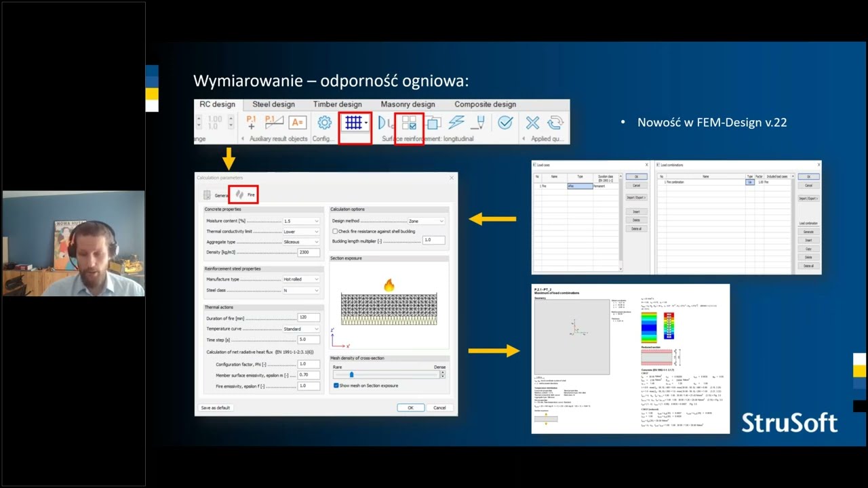868x488 pixels.
Task: Click the Save as default button
Action: click(216, 408)
